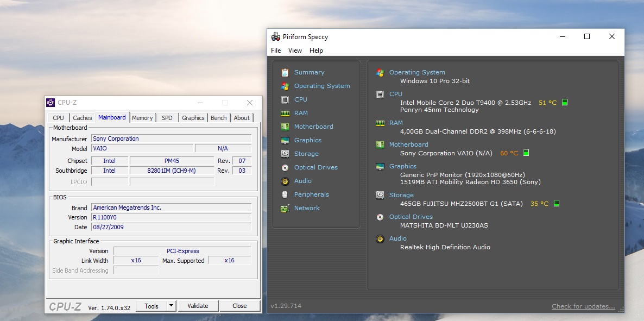Click the text MATSHITA BD-MLT UJ230AS
This screenshot has height=321, width=644.
point(444,225)
